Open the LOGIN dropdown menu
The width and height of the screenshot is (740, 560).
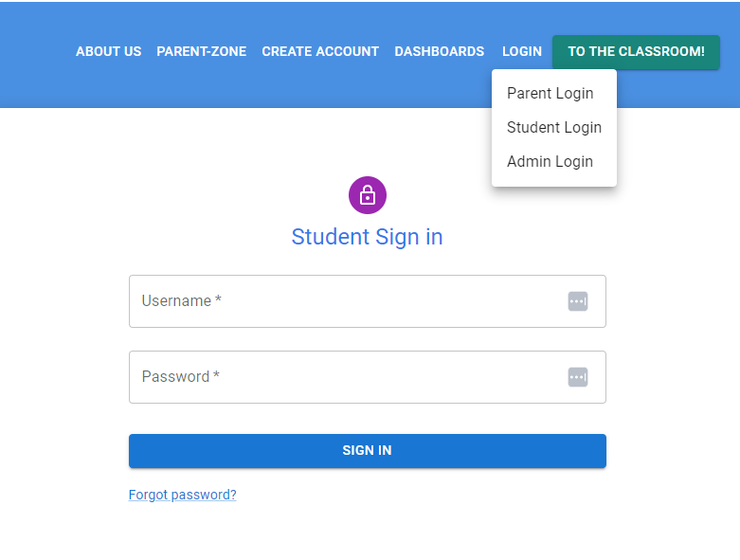point(522,51)
